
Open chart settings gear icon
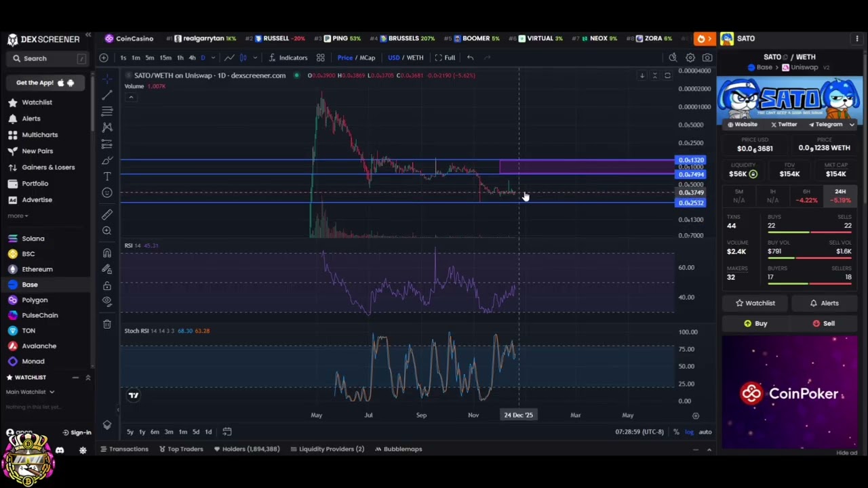tap(690, 58)
